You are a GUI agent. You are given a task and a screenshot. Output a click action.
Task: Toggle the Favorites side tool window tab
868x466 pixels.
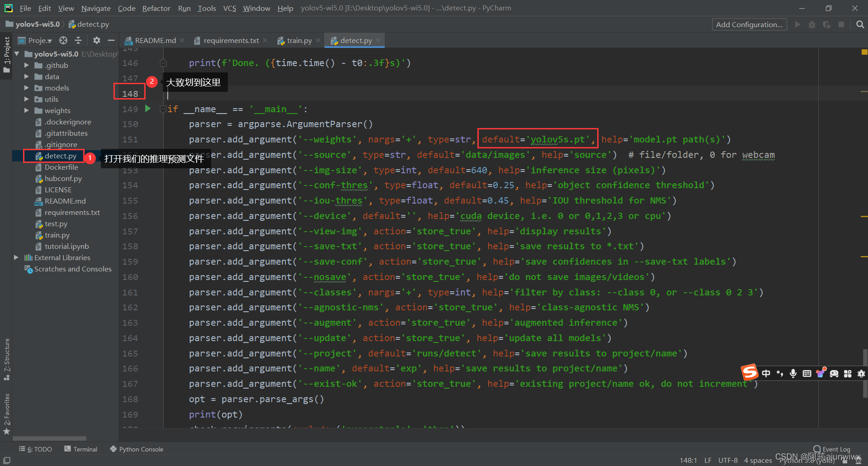6,414
